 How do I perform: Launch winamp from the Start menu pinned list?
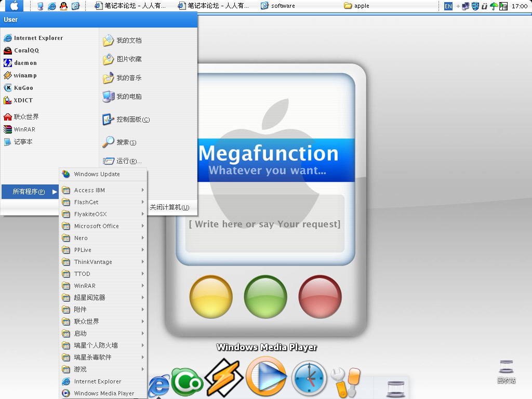point(20,75)
